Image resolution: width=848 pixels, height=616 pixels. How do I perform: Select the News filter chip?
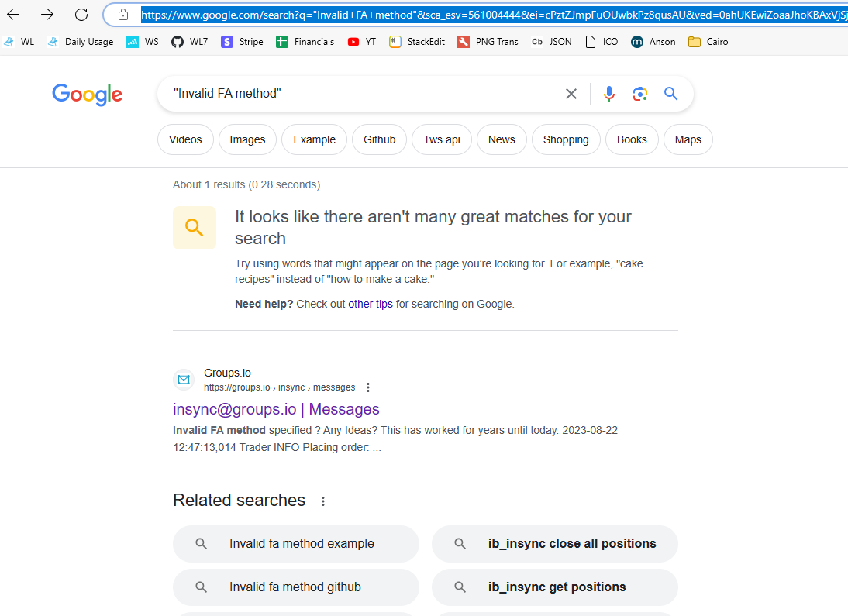point(502,139)
